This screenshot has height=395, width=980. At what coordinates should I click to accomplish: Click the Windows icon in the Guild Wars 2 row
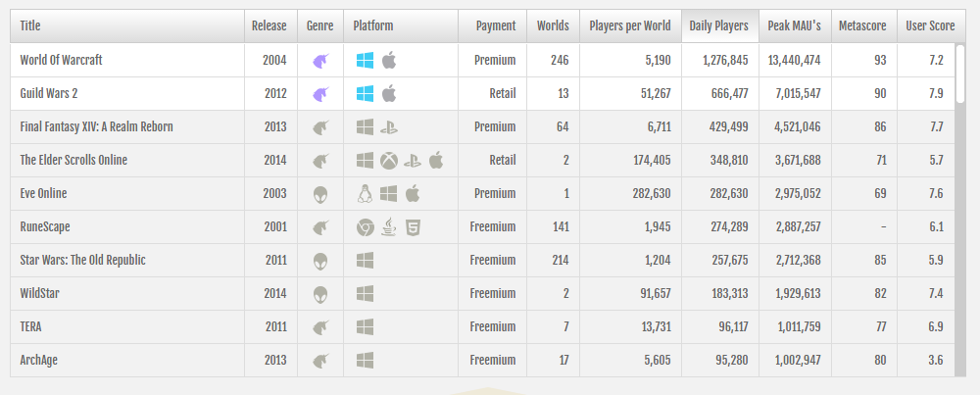pyautogui.click(x=365, y=94)
